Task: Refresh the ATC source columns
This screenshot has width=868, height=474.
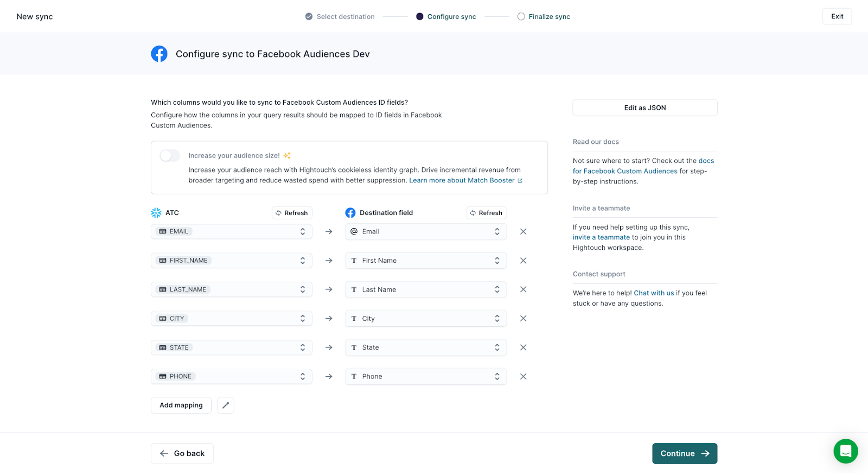Action: tap(292, 213)
